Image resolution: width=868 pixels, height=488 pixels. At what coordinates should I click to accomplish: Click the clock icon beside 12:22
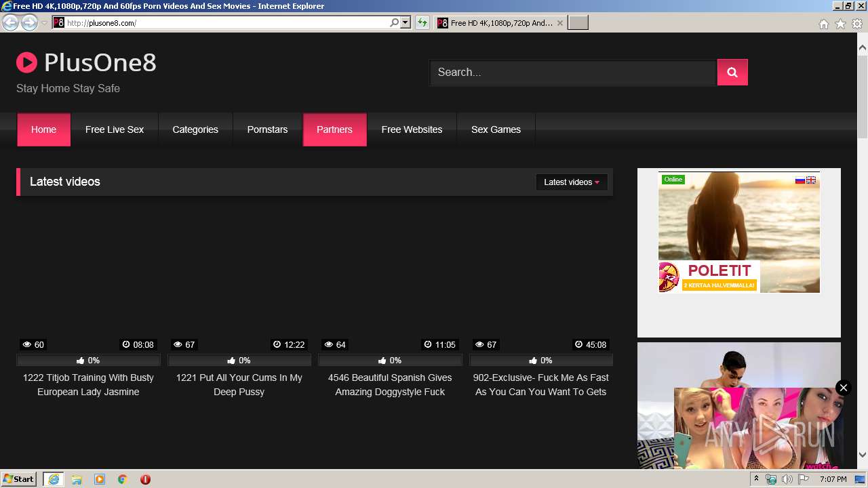(277, 345)
